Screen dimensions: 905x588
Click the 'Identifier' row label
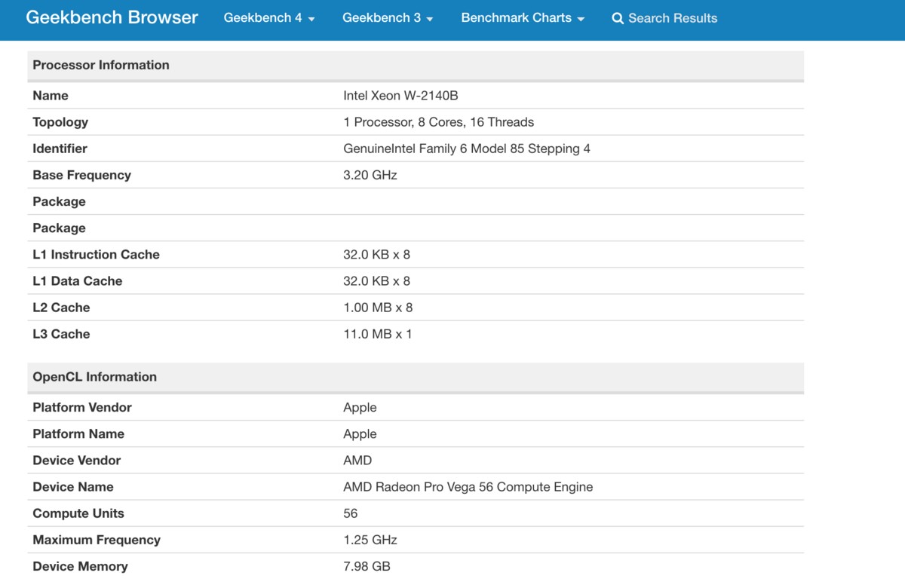coord(60,149)
